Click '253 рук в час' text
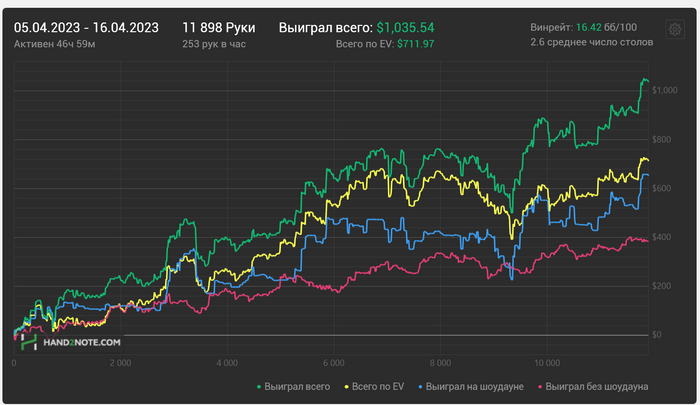The height and width of the screenshot is (405, 700). 214,44
